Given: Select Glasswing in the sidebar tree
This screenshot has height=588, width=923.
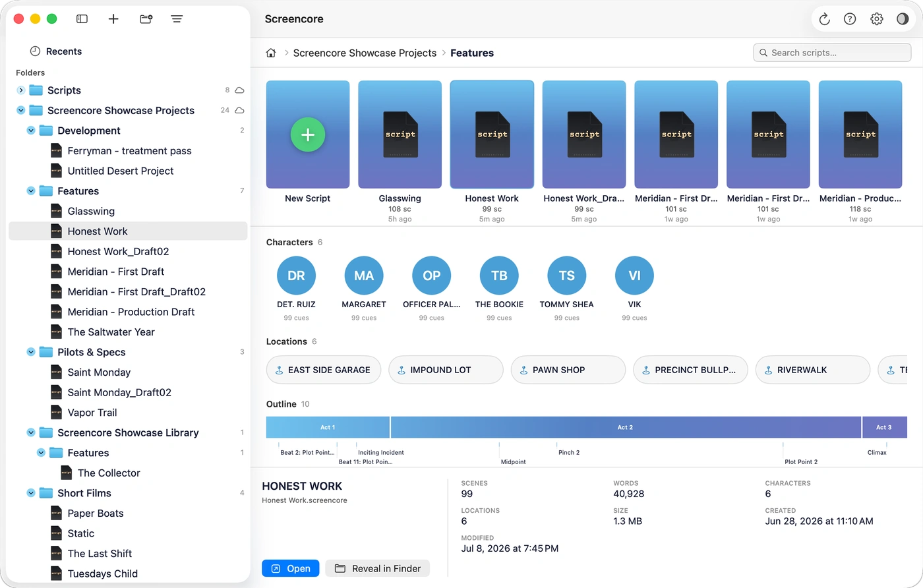Looking at the screenshot, I should coord(129,211).
